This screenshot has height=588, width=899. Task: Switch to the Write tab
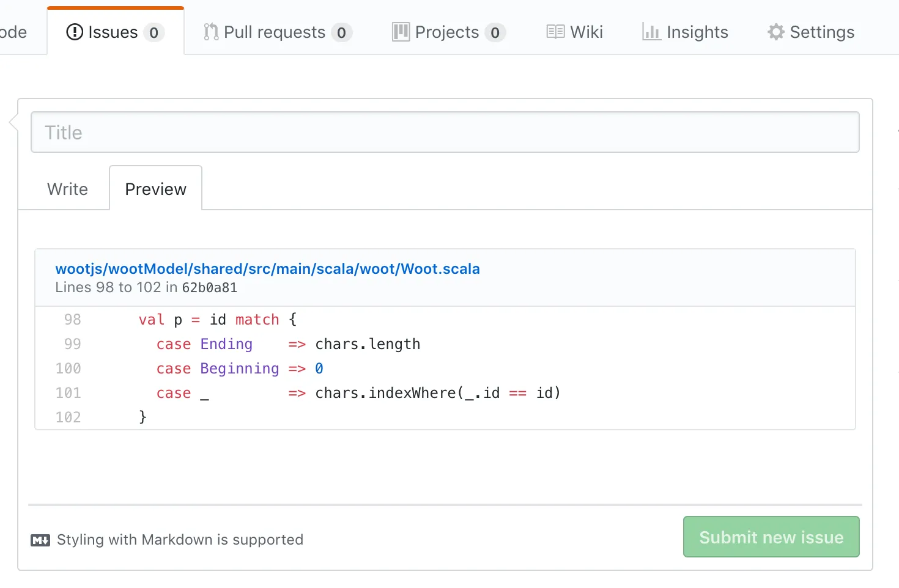coord(67,189)
